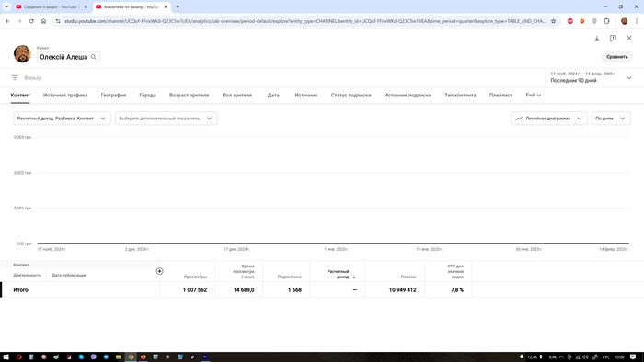The width and height of the screenshot is (644, 362).
Task: Click the address bar URL
Action: click(x=305, y=21)
